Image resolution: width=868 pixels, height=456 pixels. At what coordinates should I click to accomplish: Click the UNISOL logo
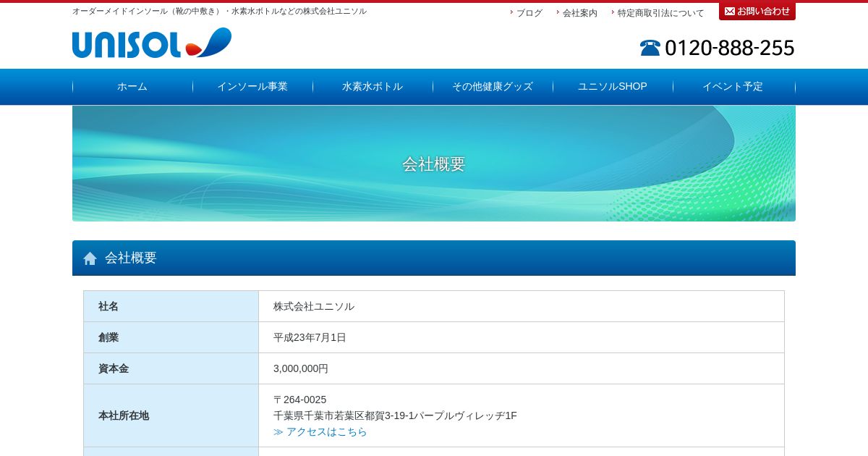pyautogui.click(x=152, y=43)
